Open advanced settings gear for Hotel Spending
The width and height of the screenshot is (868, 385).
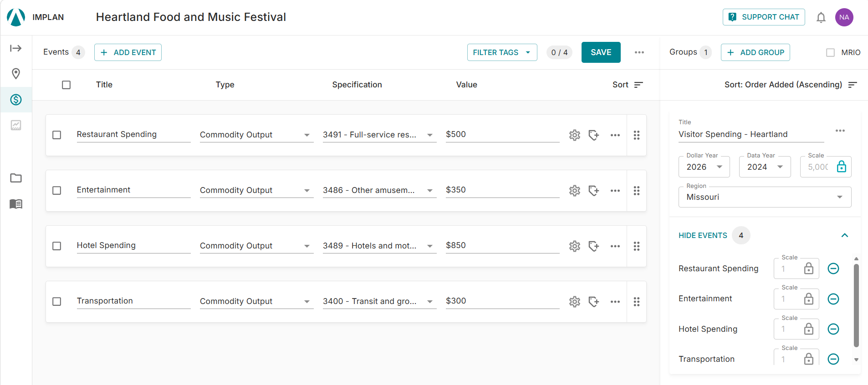[x=575, y=246]
